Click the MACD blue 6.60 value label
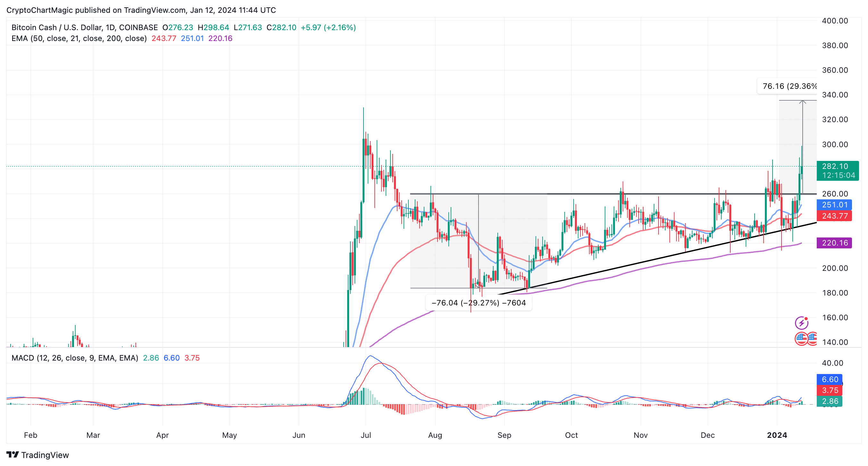 coord(830,379)
